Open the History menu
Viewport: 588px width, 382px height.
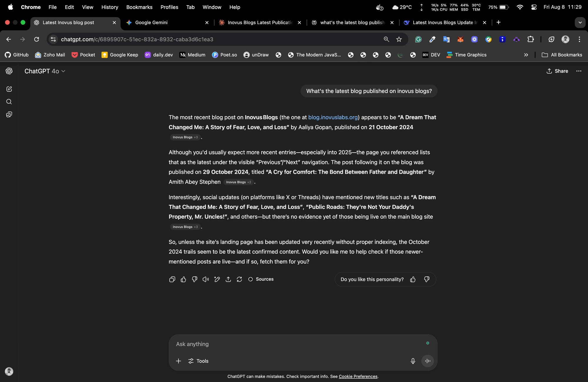(110, 7)
